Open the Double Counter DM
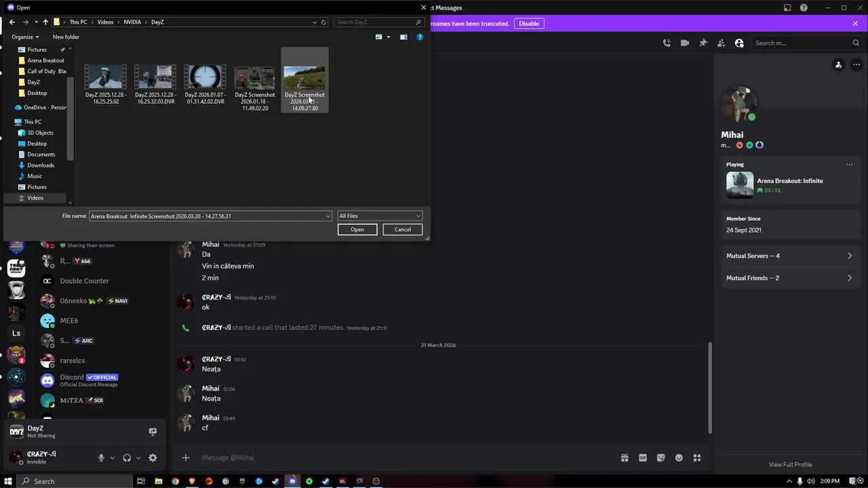The width and height of the screenshot is (868, 488). click(x=100, y=281)
